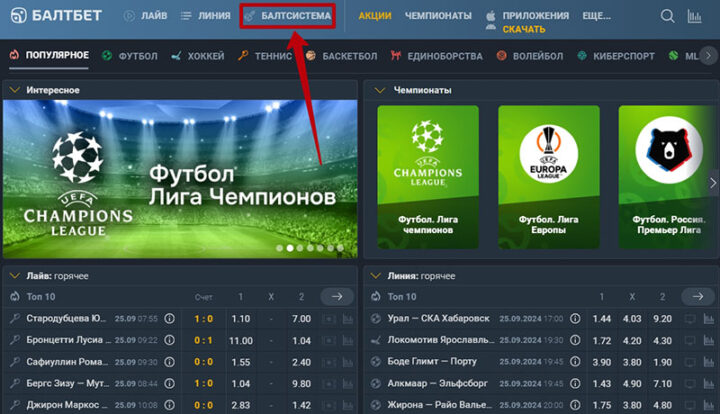Collapse the Линия: горячее section
Viewport: 720px width, 414px height.
coord(376,276)
